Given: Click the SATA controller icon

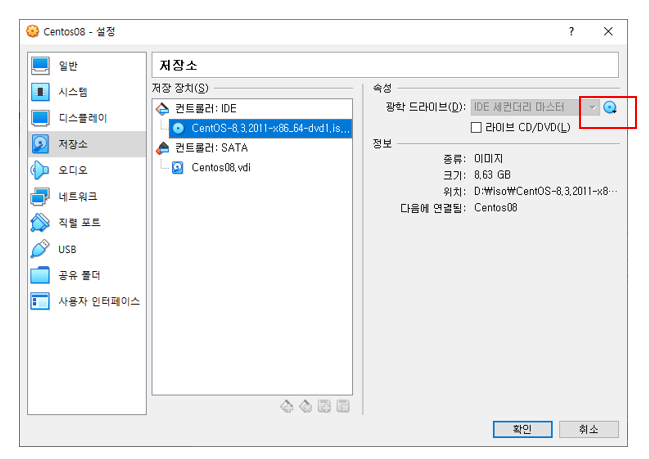Looking at the screenshot, I should click(163, 148).
